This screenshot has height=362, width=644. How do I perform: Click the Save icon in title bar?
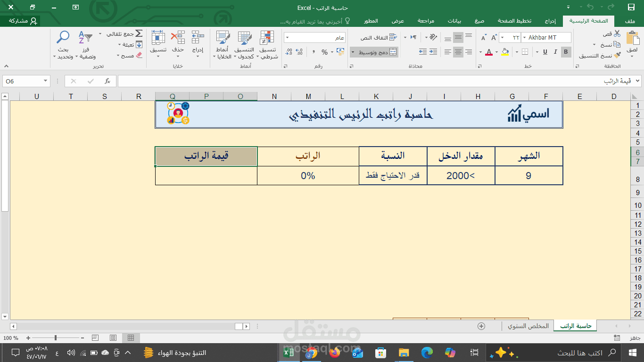pyautogui.click(x=631, y=7)
